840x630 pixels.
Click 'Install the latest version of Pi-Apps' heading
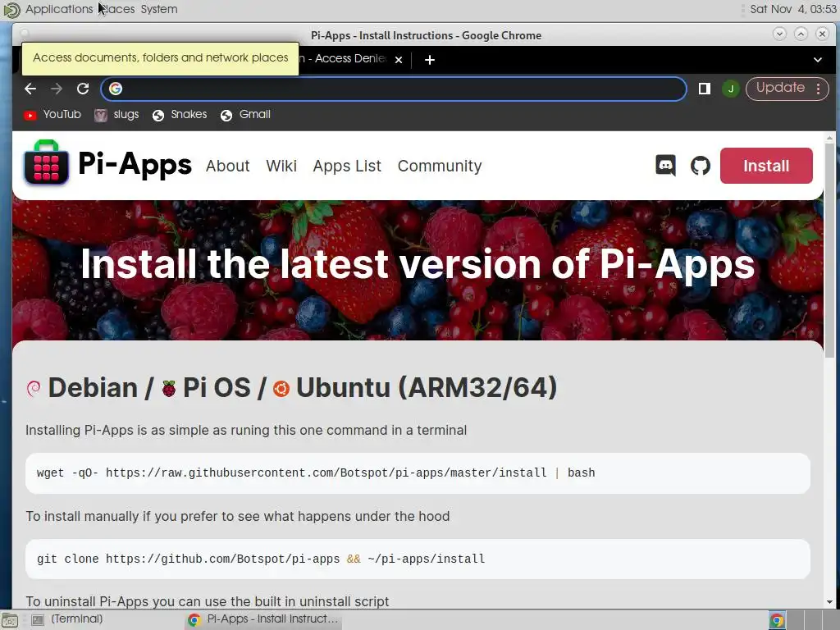click(418, 265)
